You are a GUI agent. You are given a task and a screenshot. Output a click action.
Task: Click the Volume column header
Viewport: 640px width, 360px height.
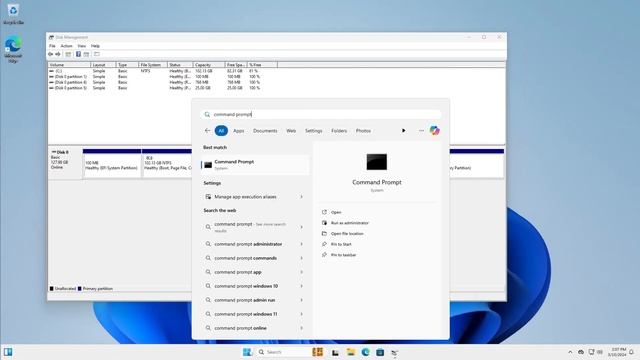[69, 65]
